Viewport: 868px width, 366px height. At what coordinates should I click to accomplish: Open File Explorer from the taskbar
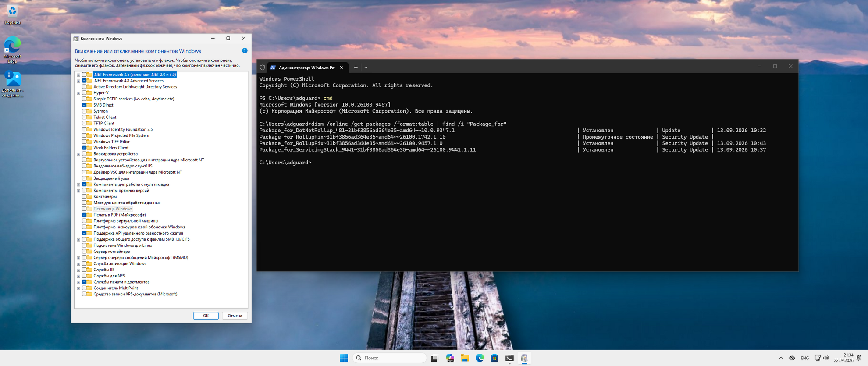coord(465,358)
